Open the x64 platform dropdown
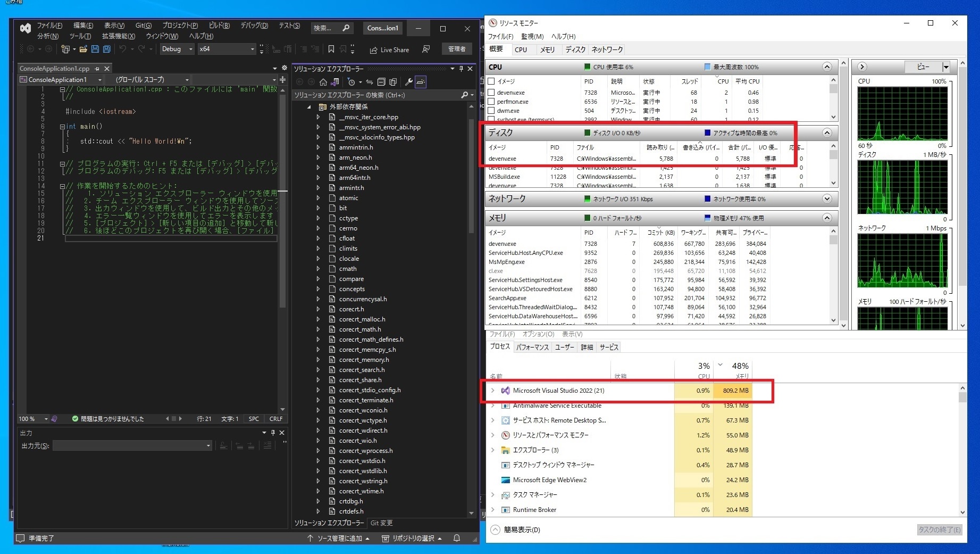Image resolution: width=980 pixels, height=554 pixels. 227,49
